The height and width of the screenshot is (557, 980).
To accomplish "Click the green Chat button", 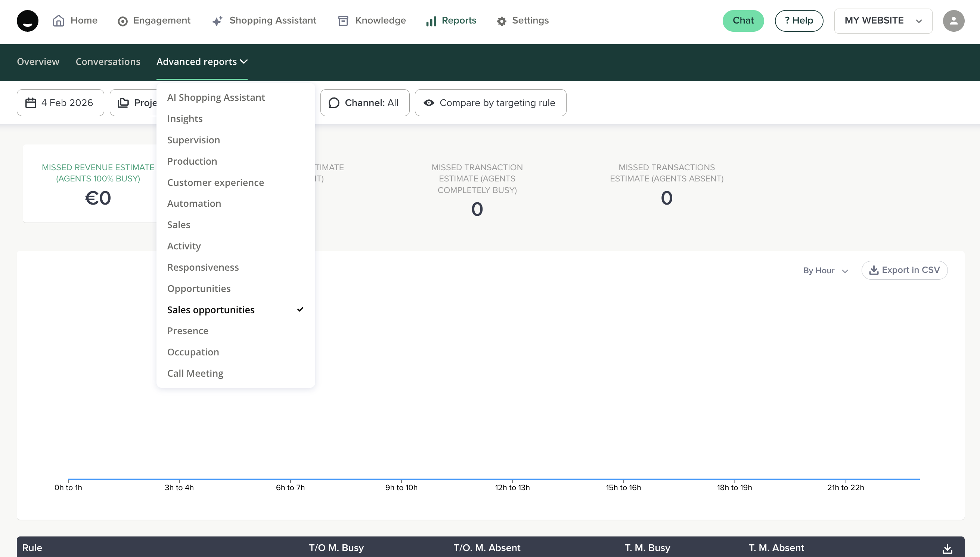I will point(743,21).
